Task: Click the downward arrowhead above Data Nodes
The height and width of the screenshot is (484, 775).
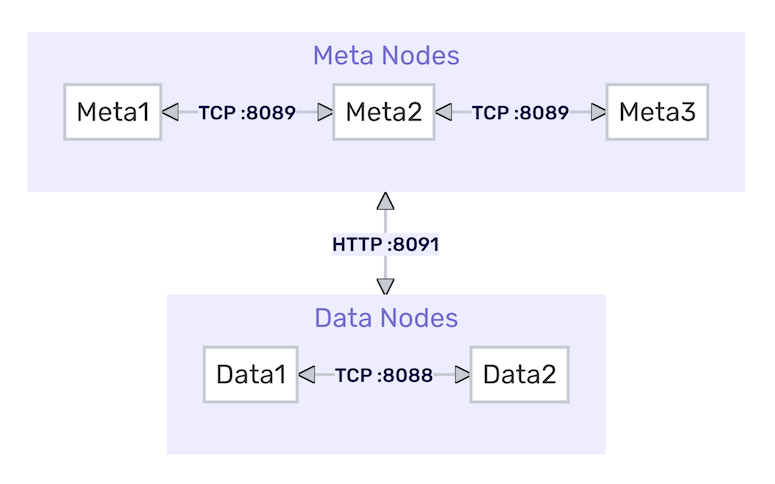Action: click(x=386, y=285)
